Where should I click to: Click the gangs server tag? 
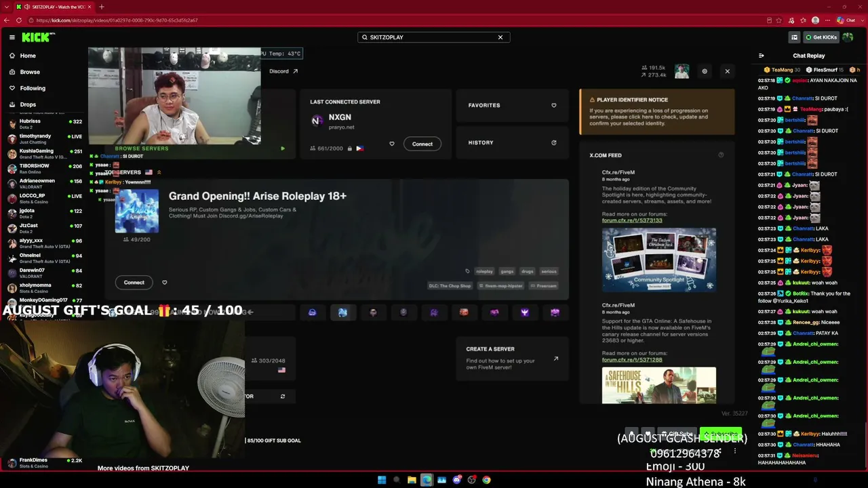pyautogui.click(x=507, y=271)
